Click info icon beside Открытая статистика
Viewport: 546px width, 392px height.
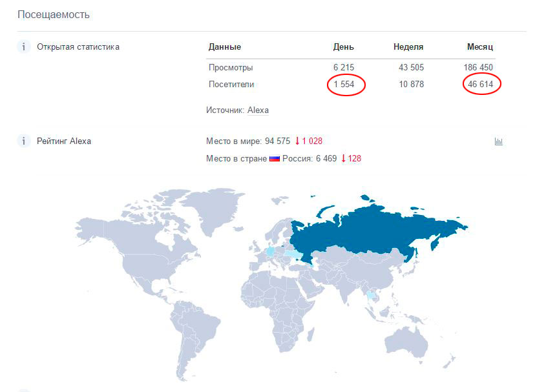pos(24,46)
